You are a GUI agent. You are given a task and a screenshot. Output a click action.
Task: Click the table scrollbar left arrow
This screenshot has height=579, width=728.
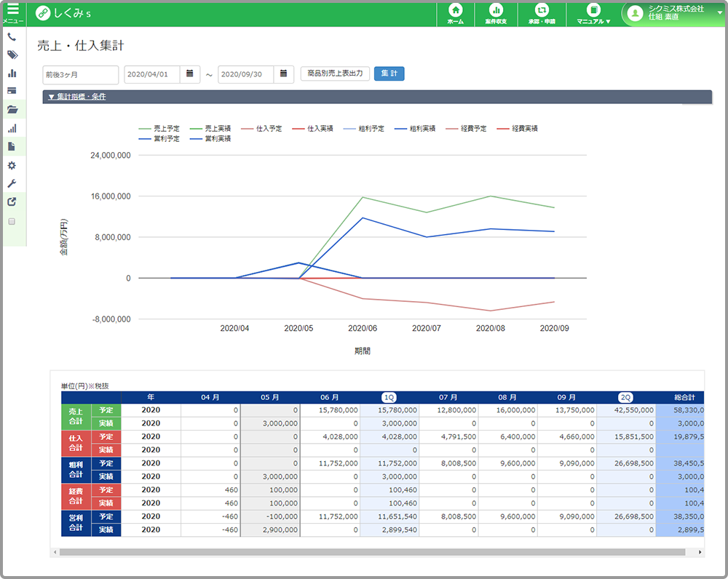click(55, 552)
